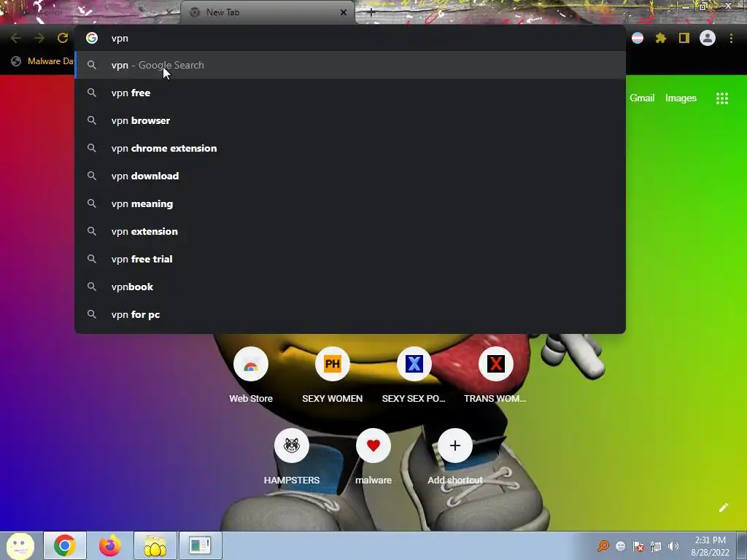Click the taskbar clock and date

point(710,546)
